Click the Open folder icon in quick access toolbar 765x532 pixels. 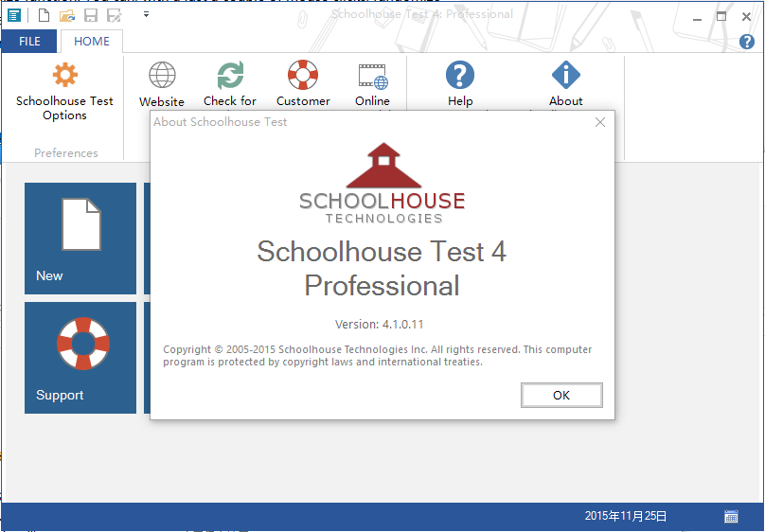click(x=67, y=15)
